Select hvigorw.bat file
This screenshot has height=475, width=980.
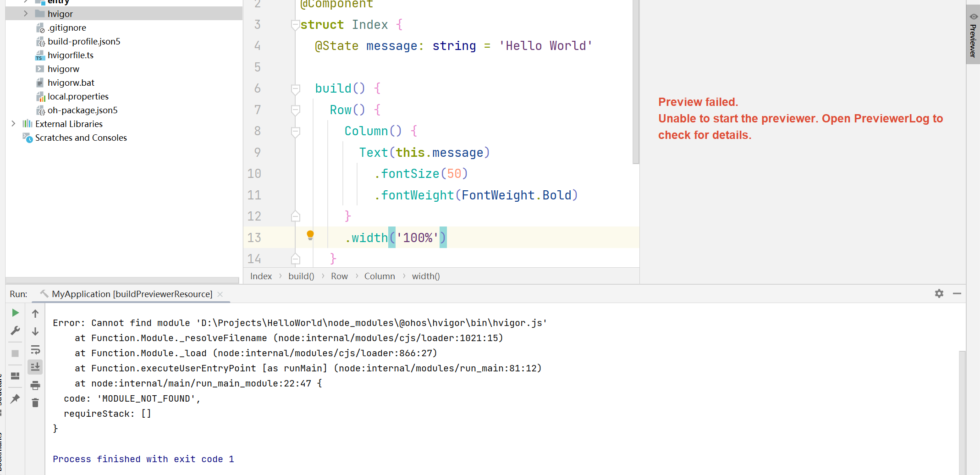(71, 83)
